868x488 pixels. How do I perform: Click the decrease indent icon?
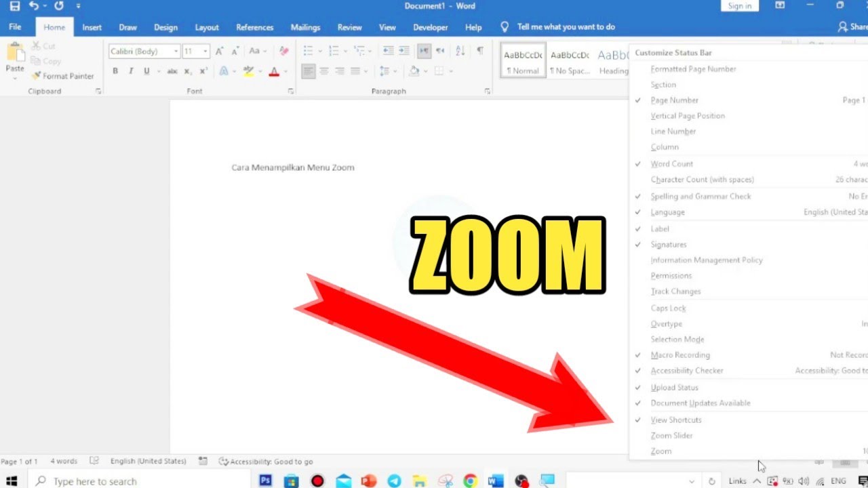tap(388, 52)
